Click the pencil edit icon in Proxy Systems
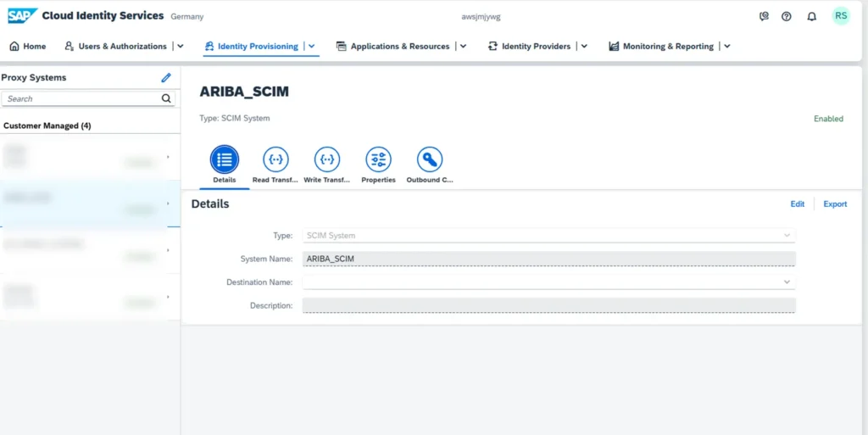868x435 pixels. [x=166, y=77]
